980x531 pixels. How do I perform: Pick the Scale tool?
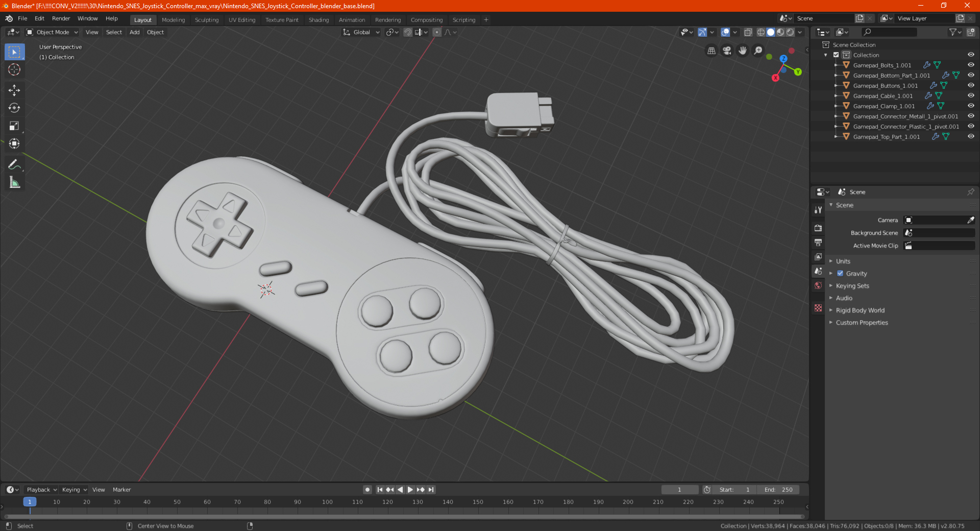tap(14, 126)
